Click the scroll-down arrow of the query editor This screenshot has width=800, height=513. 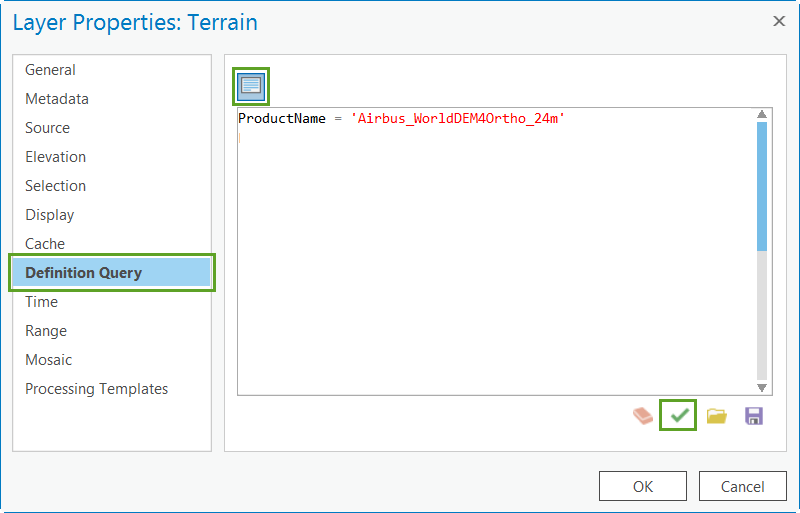tap(762, 388)
